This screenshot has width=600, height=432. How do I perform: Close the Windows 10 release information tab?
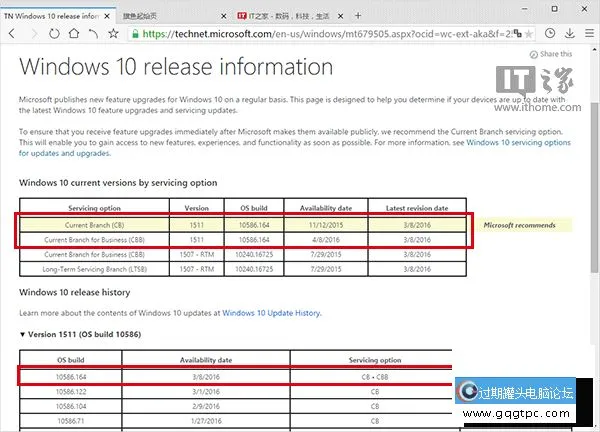108,16
